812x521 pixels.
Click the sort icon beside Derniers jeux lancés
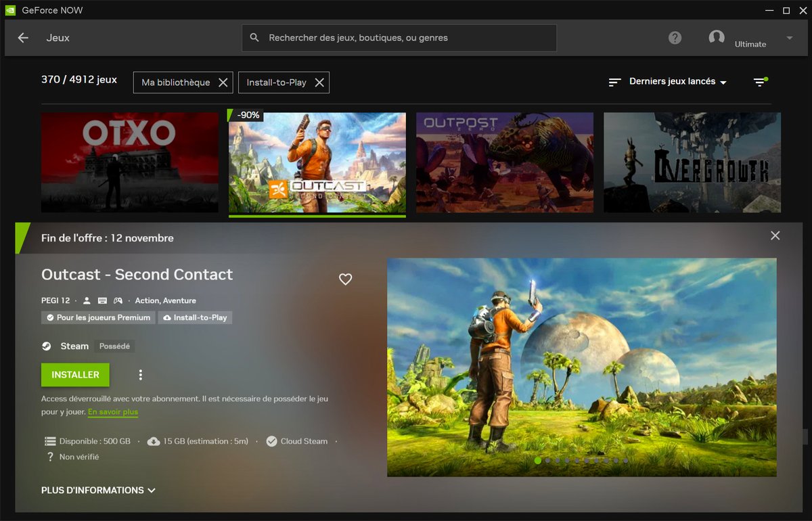point(614,81)
